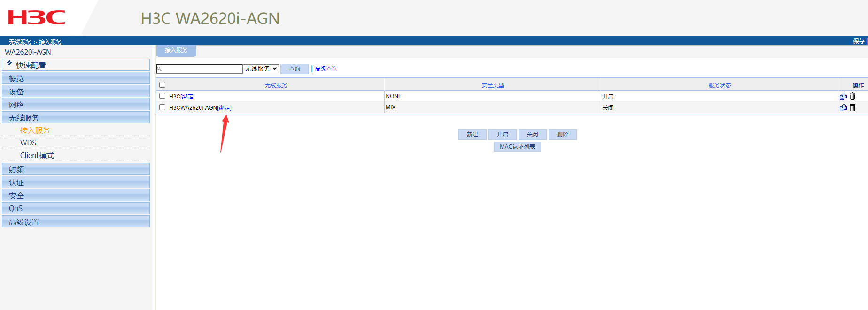
Task: Click the 无线服务 > 接入服务 breadcrumb
Action: click(35, 42)
